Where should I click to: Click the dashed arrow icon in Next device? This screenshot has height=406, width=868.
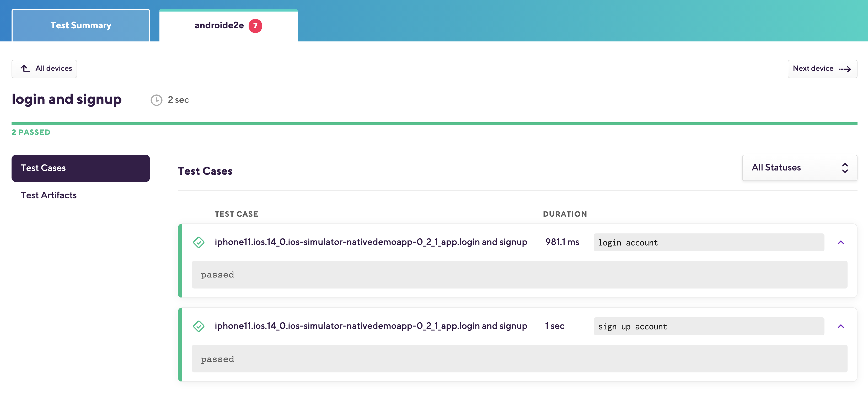coord(845,69)
